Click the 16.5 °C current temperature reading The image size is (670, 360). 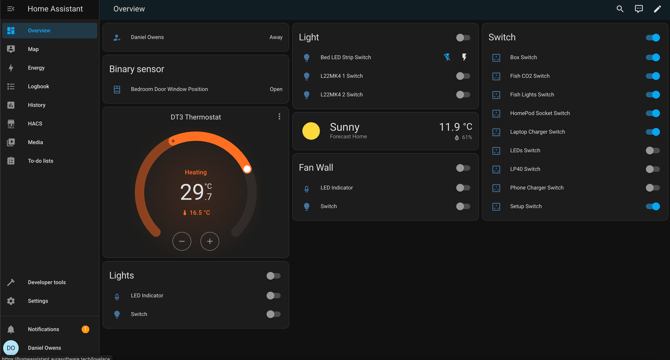197,213
